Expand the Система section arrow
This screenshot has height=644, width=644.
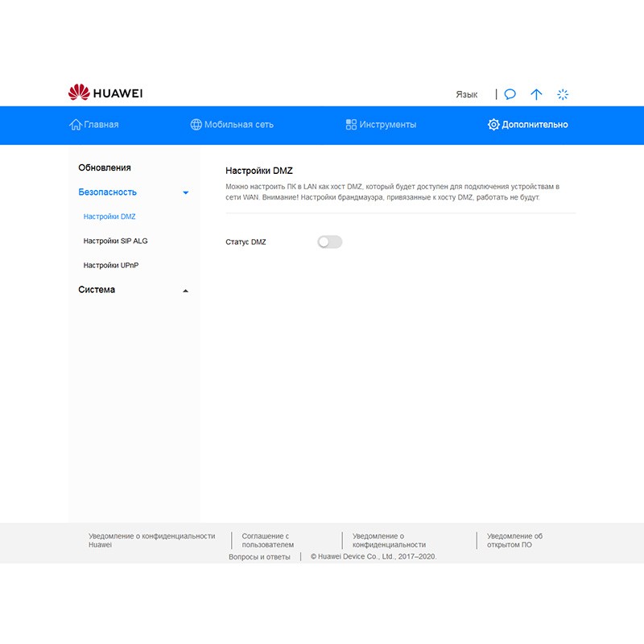tap(186, 291)
